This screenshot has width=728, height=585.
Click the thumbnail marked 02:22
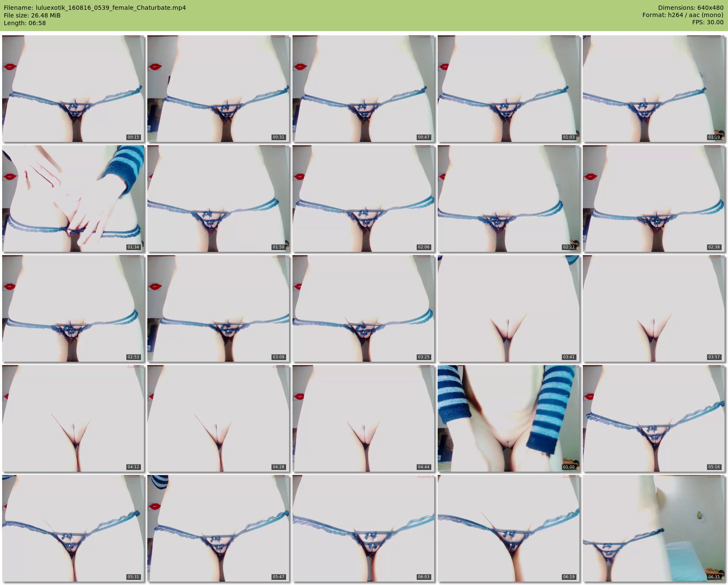pyautogui.click(x=509, y=199)
